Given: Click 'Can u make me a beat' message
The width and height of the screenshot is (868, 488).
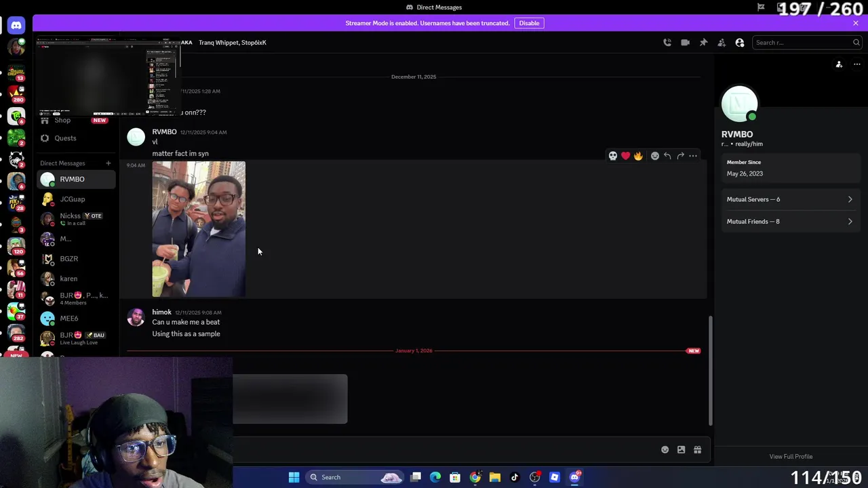Looking at the screenshot, I should tap(186, 323).
